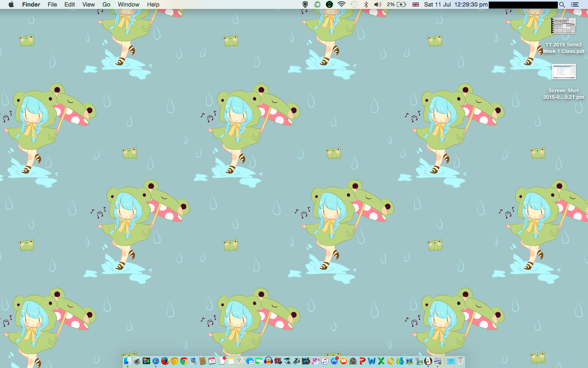This screenshot has width=588, height=368.
Task: Open App Store from the Dock
Action: [x=334, y=361]
